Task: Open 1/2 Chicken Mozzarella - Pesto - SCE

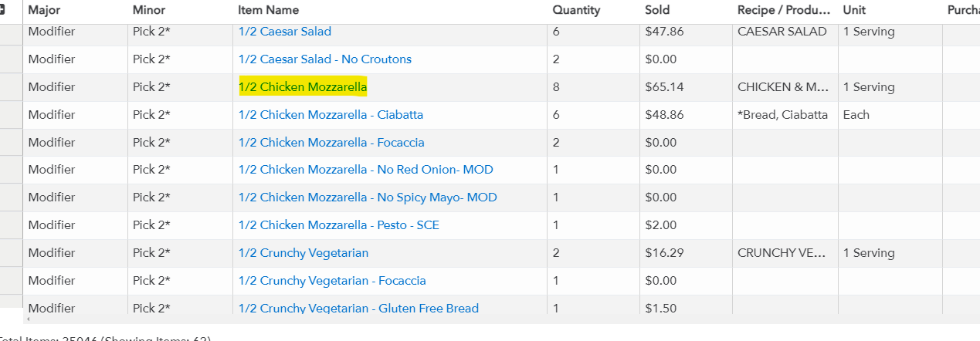Action: [338, 225]
